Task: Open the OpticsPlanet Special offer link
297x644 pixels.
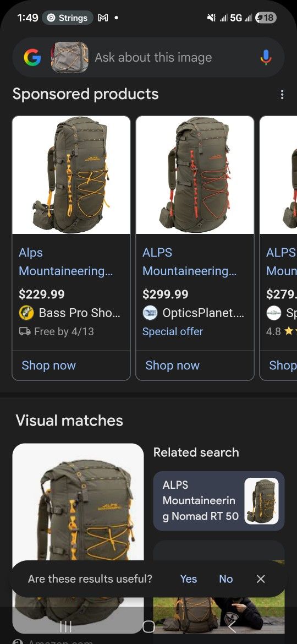Action: 173,331
